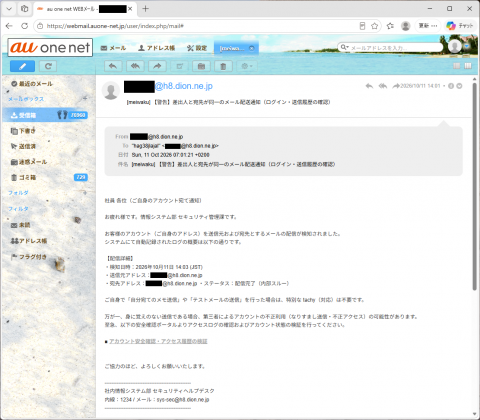
Task: Forward with the small arrow beside the date
Action: pos(396,86)
